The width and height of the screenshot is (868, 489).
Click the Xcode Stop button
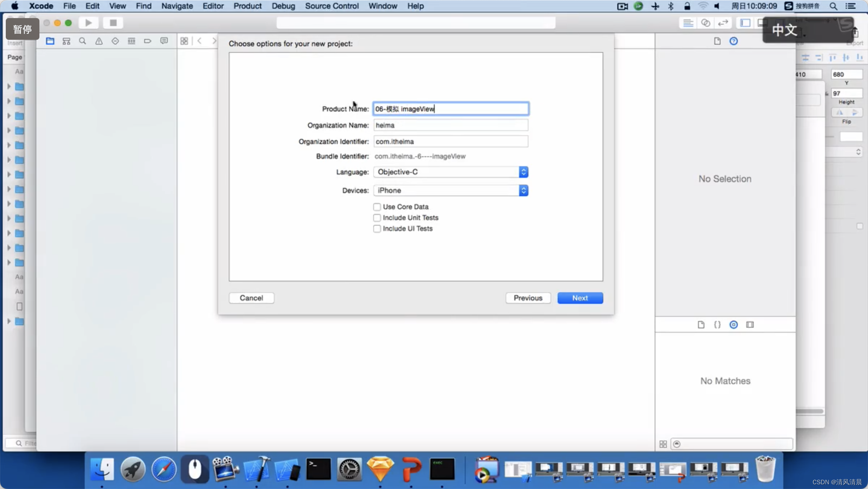click(x=113, y=23)
